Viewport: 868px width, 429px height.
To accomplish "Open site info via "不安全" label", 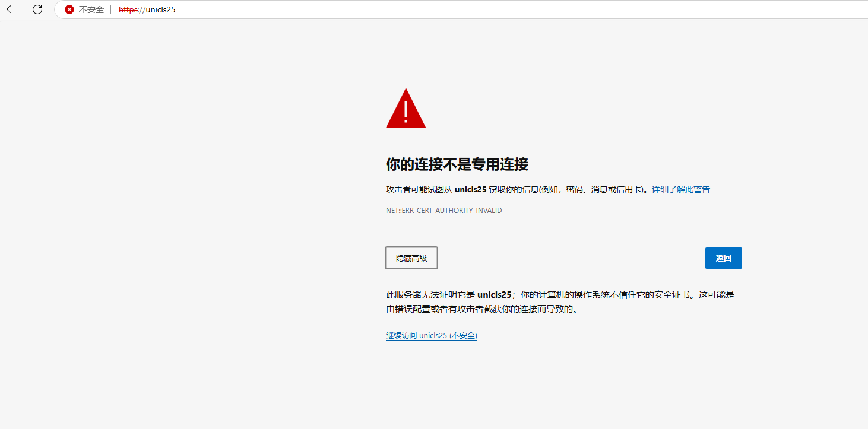I will 91,9.
